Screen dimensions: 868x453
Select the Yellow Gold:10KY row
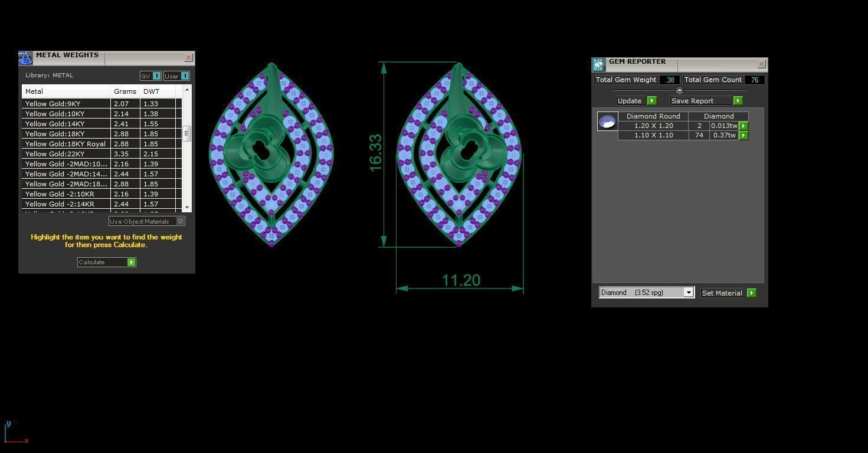(x=101, y=114)
